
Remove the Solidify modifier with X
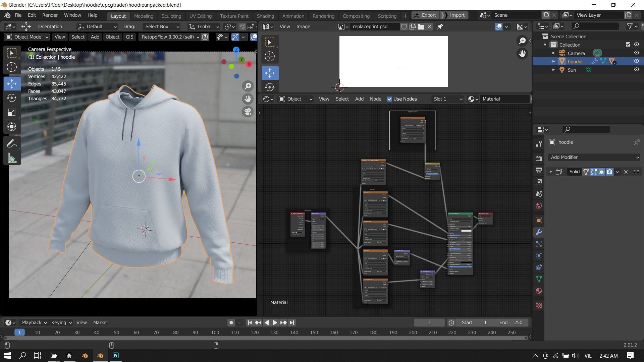tap(626, 172)
